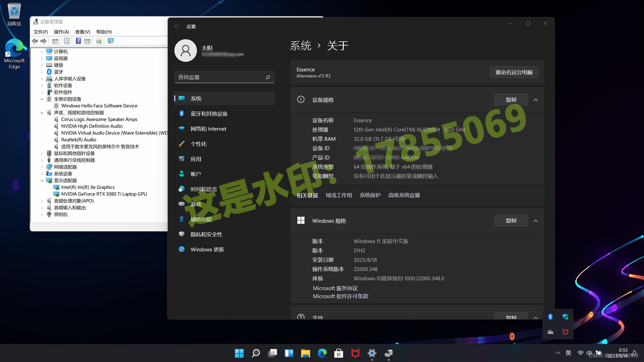Open the Recycle Bin desktop icon

pyautogui.click(x=14, y=14)
